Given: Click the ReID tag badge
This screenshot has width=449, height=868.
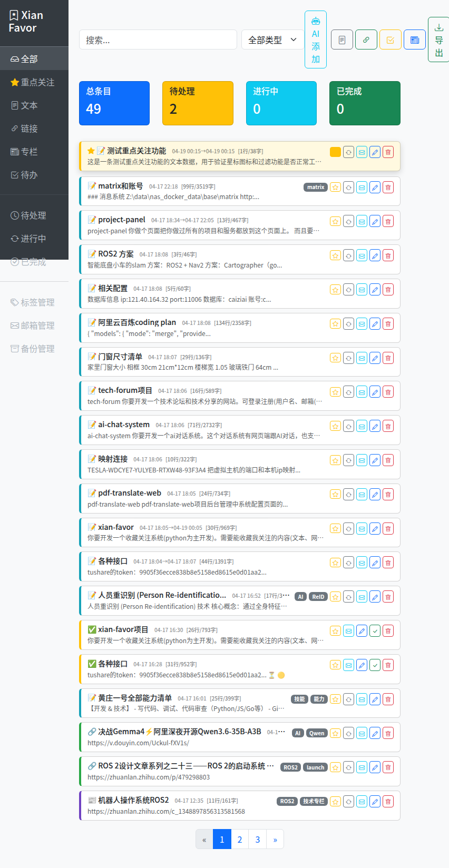Looking at the screenshot, I should (x=318, y=597).
